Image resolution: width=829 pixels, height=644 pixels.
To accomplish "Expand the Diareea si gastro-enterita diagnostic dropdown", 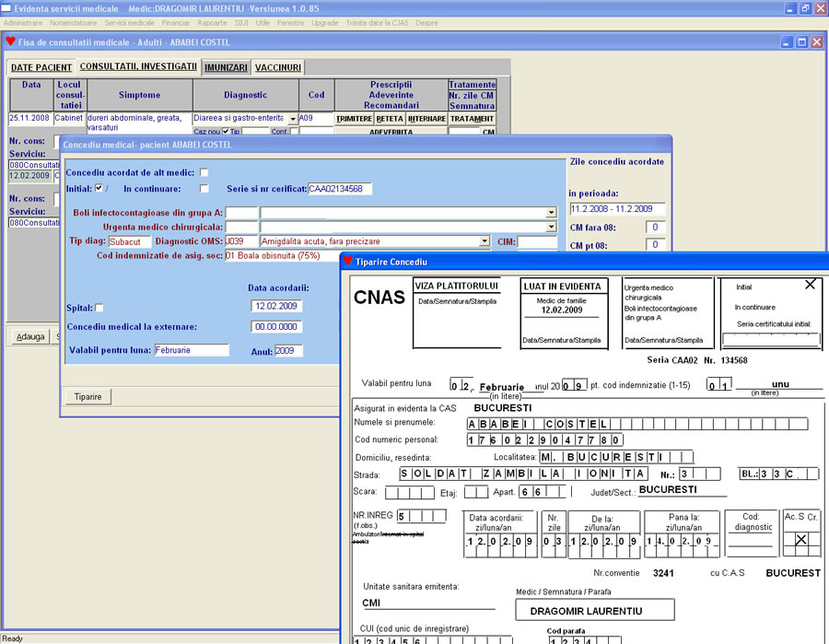I will tap(293, 119).
